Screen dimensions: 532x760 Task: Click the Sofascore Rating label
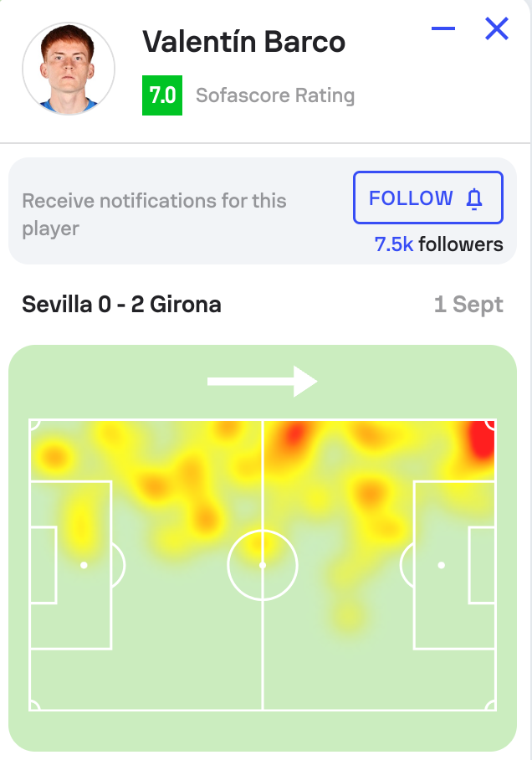pos(275,95)
